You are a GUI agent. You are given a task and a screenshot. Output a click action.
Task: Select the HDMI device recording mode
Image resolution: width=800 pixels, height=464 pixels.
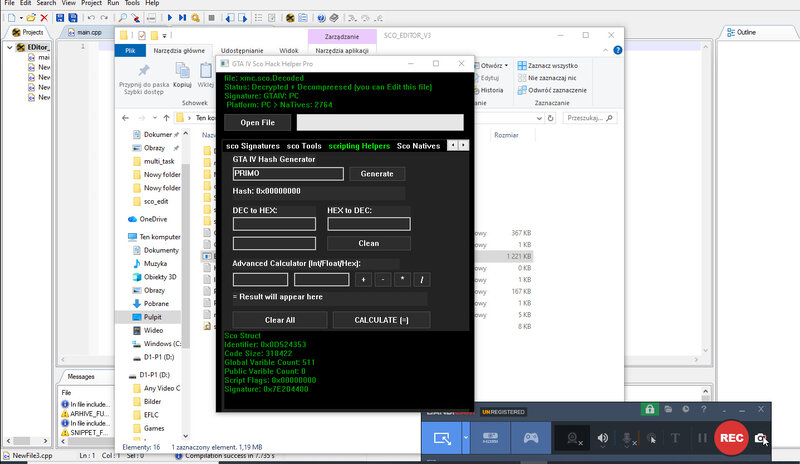pos(490,437)
